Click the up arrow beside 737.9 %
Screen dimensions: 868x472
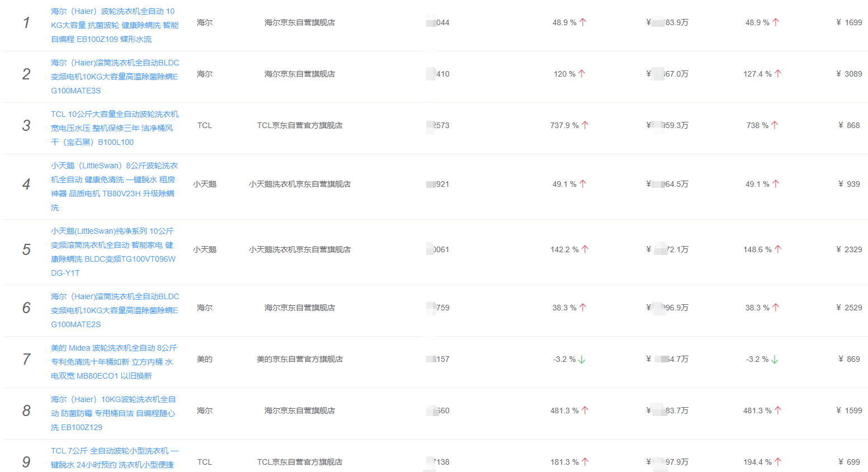click(x=585, y=125)
